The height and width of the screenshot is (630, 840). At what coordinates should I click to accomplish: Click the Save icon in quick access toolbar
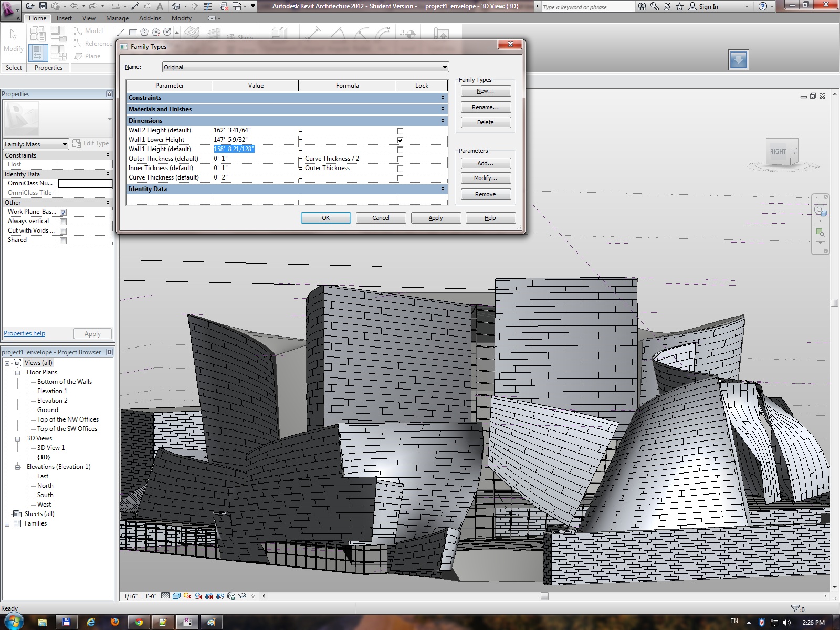(43, 6)
